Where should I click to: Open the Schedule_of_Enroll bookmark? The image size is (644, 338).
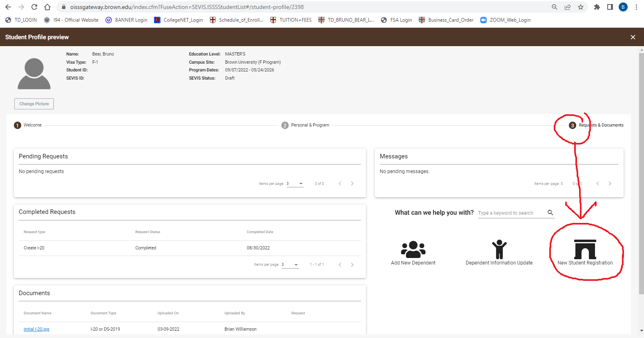point(236,20)
